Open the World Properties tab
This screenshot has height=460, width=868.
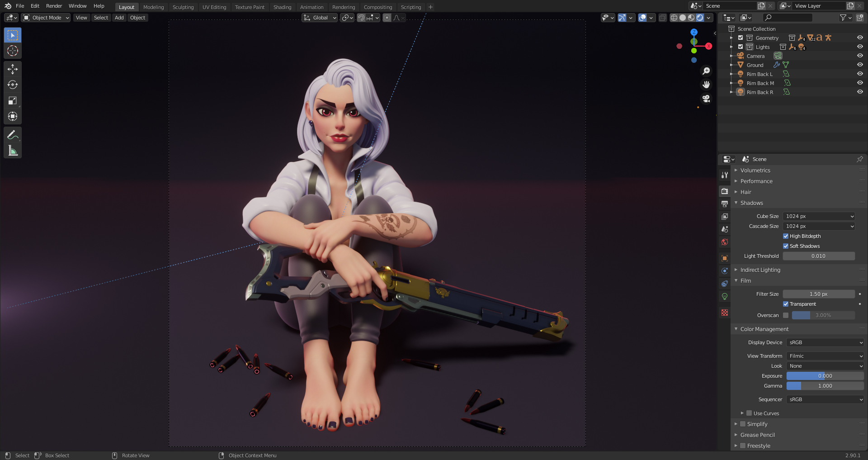click(x=725, y=242)
